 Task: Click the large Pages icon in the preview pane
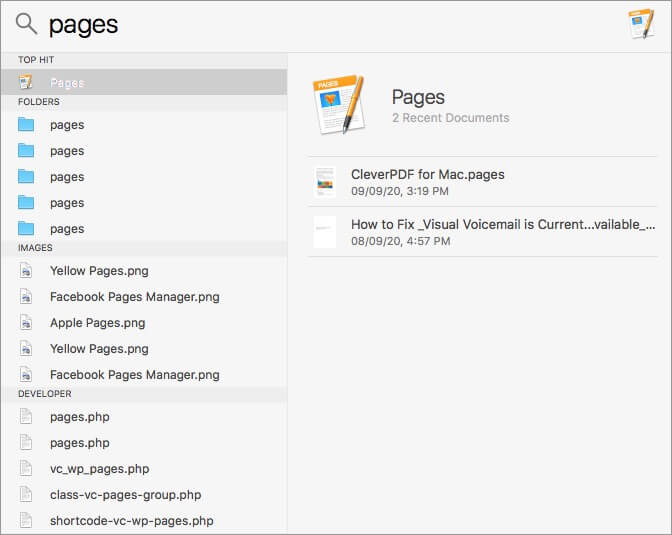tap(339, 105)
